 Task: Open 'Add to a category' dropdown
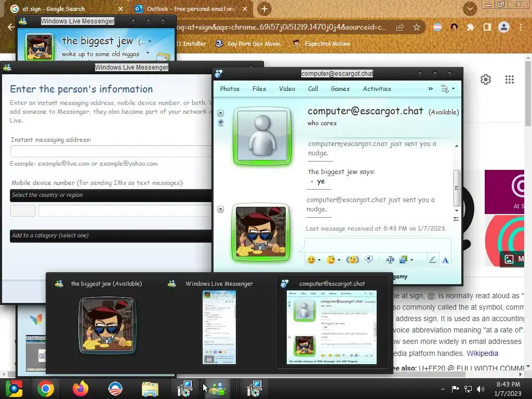tap(111, 235)
